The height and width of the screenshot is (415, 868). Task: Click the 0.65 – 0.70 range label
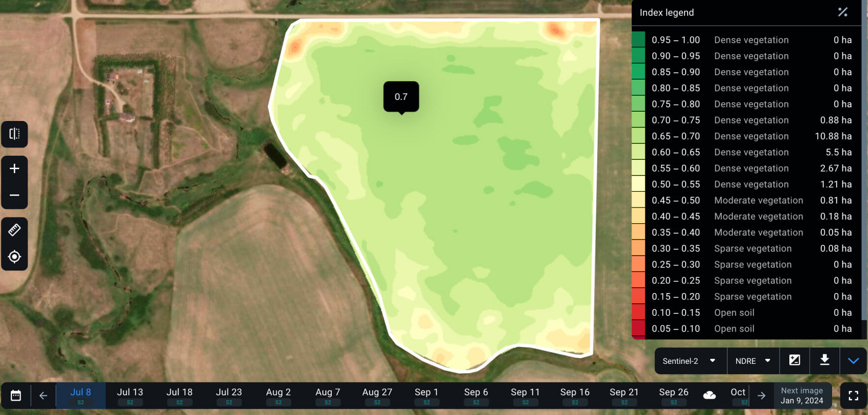coord(676,136)
